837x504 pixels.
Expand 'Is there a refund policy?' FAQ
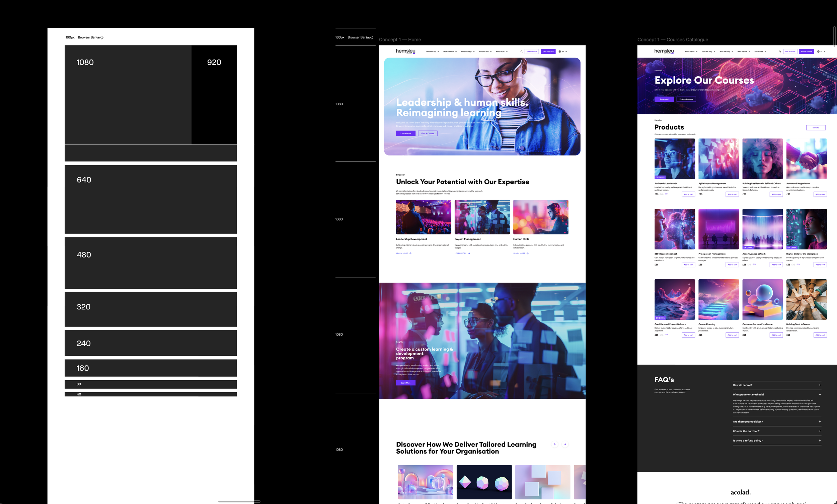tap(820, 440)
